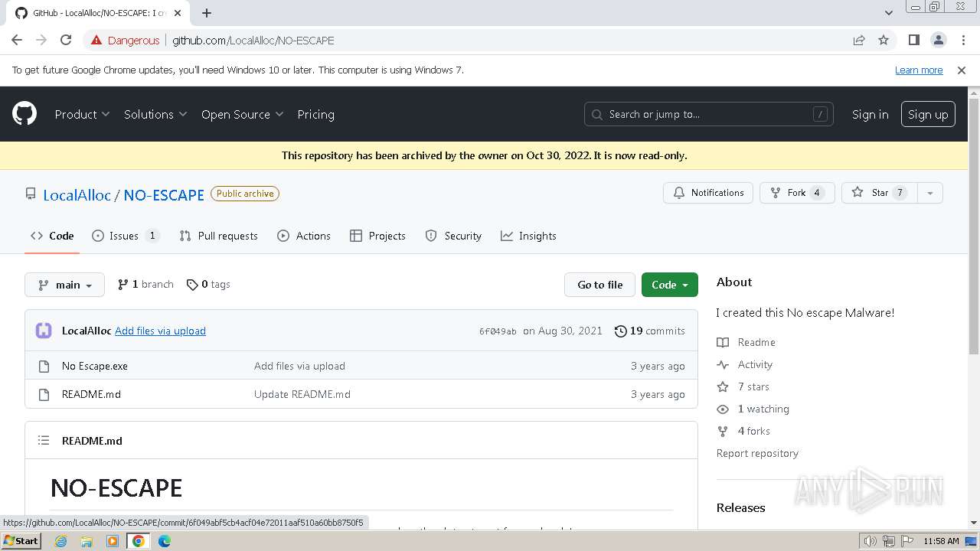Screen dimensions: 980x551
Task: Launch Internet Explorer from taskbar
Action: [x=60, y=541]
